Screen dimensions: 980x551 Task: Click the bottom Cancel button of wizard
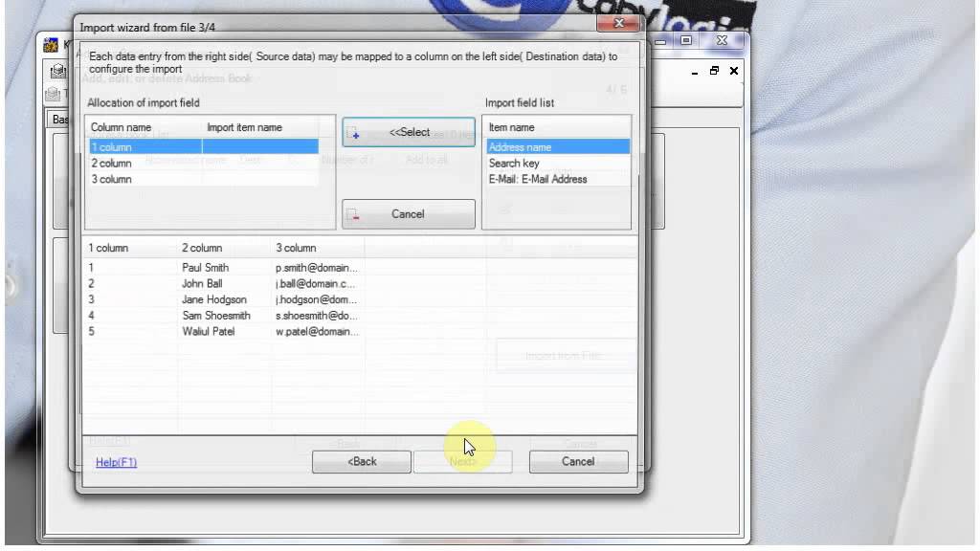click(578, 462)
